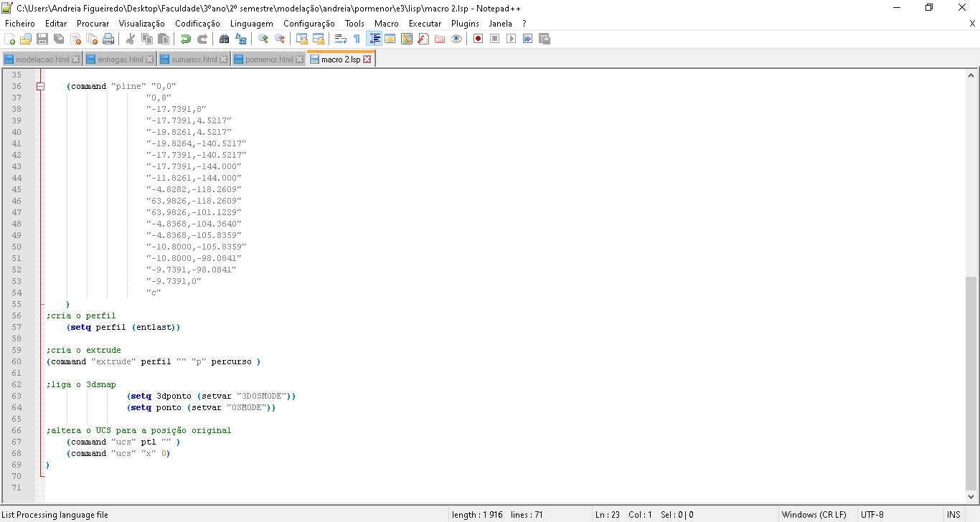Switch to the sumarios.html tab
The height and width of the screenshot is (522, 980).
[x=194, y=60]
